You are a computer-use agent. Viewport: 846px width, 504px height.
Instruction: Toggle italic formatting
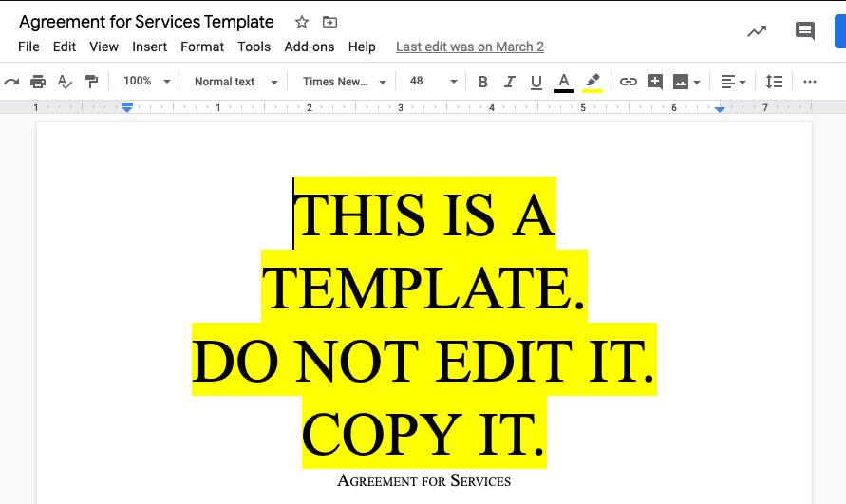coord(509,82)
